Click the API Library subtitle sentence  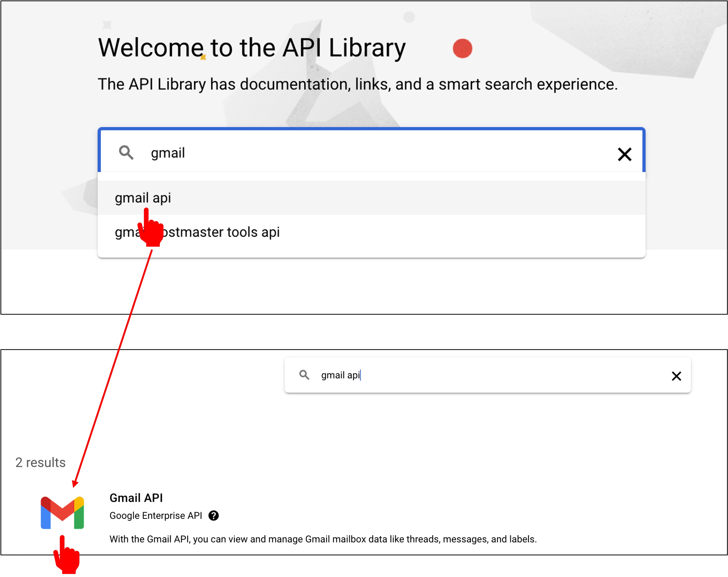point(358,84)
